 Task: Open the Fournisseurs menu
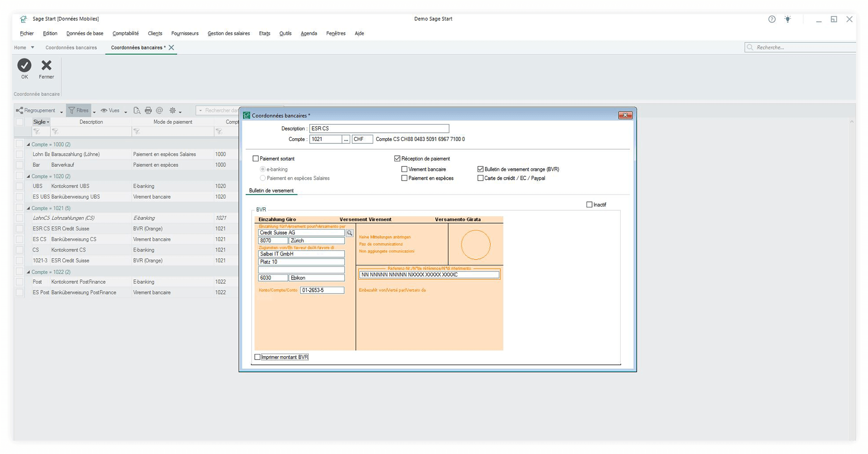[x=185, y=33]
